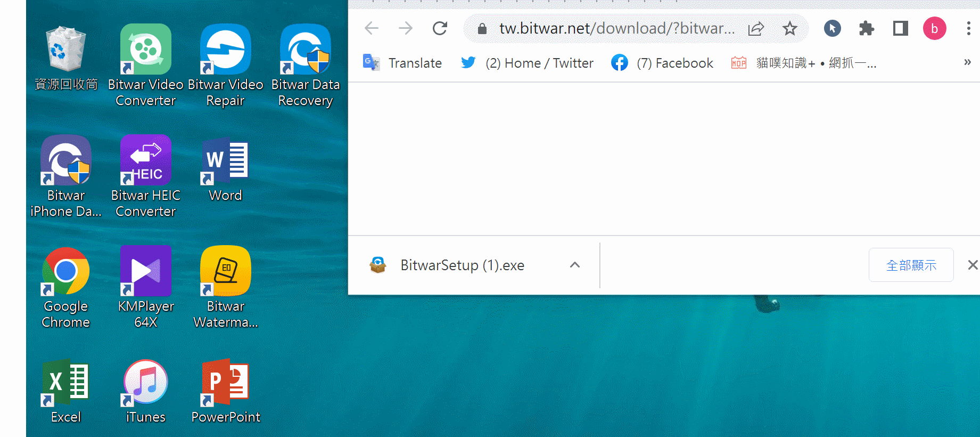The width and height of the screenshot is (980, 437).
Task: Close the Chrome downloads bar
Action: click(973, 265)
